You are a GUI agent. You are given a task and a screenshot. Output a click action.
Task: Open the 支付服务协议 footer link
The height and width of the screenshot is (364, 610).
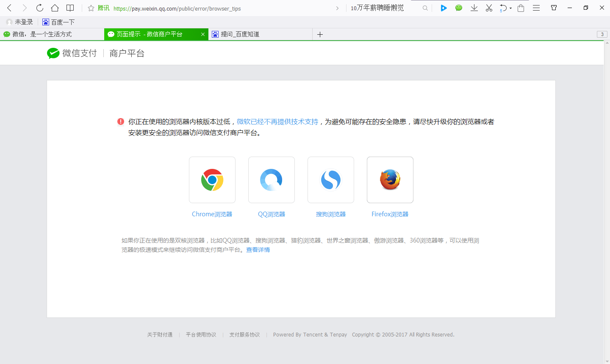[x=245, y=335]
